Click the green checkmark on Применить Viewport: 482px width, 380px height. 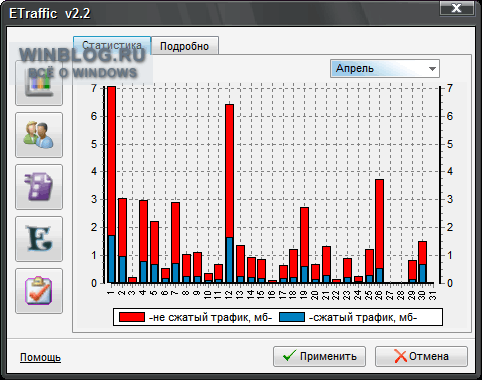(289, 356)
